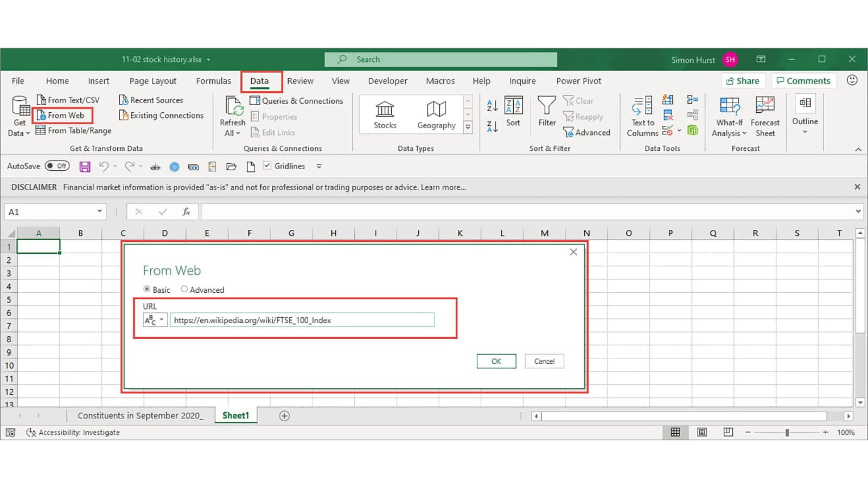Click the Learn more link in disclaimer
The width and height of the screenshot is (868, 488).
tap(443, 187)
